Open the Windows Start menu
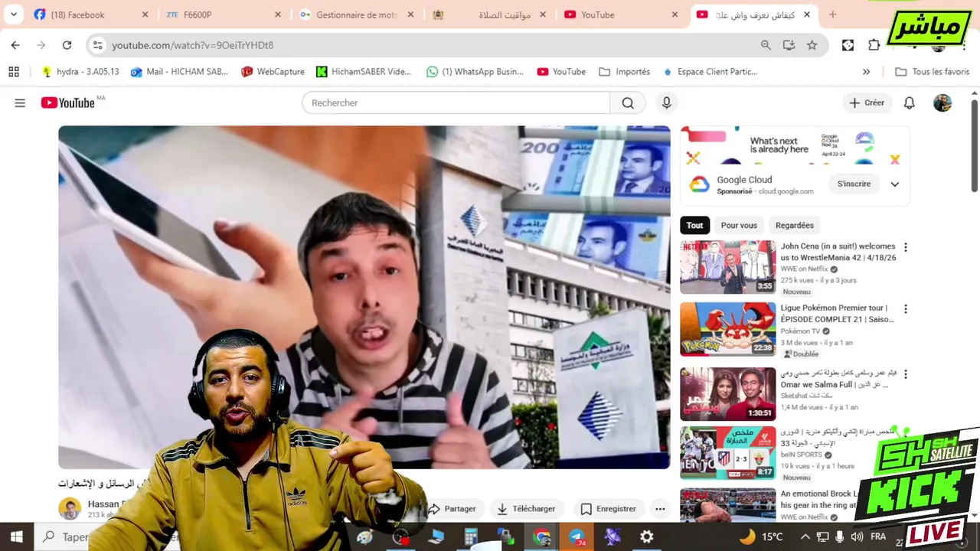 coord(16,536)
